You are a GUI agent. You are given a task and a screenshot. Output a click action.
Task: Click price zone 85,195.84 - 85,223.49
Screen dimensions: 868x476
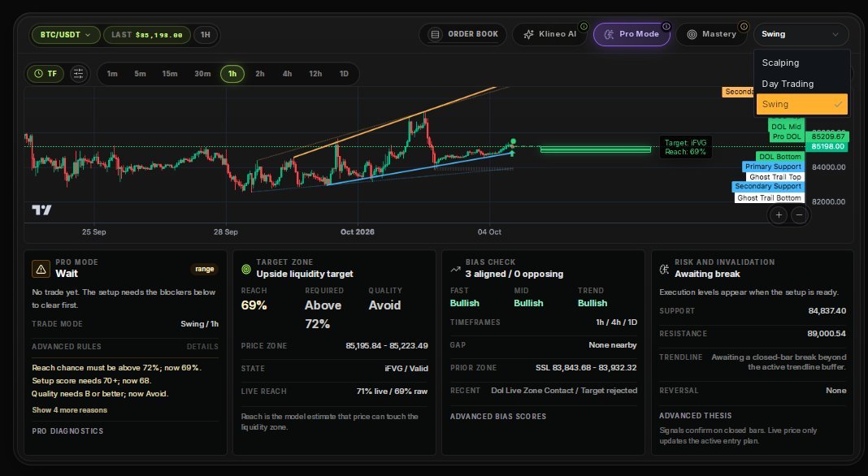pos(386,346)
